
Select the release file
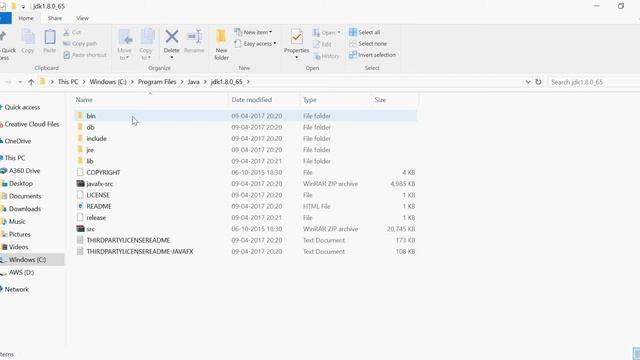tap(245, 218)
